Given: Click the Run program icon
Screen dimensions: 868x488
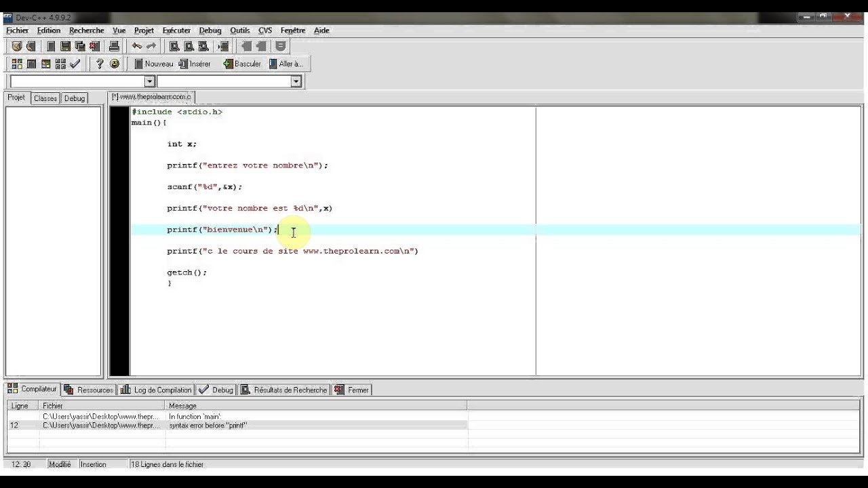Looking at the screenshot, I should click(x=31, y=64).
